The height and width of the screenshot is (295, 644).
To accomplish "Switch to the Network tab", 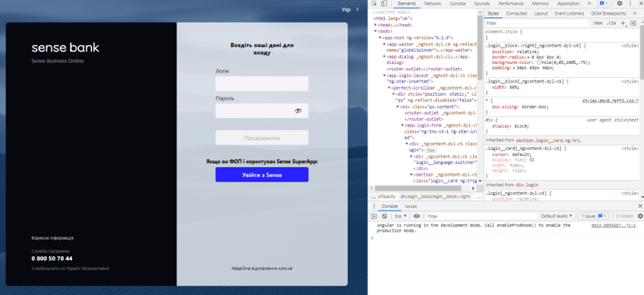I will click(x=432, y=3).
